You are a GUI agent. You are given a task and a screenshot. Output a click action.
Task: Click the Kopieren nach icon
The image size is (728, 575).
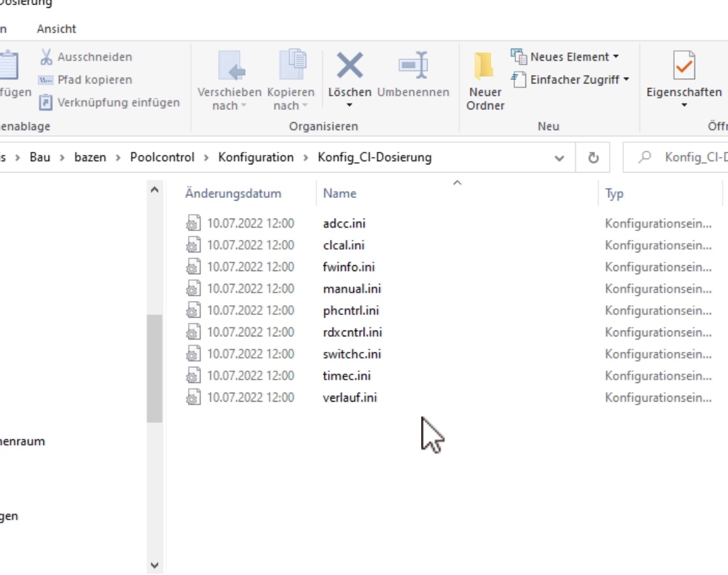[x=292, y=64]
